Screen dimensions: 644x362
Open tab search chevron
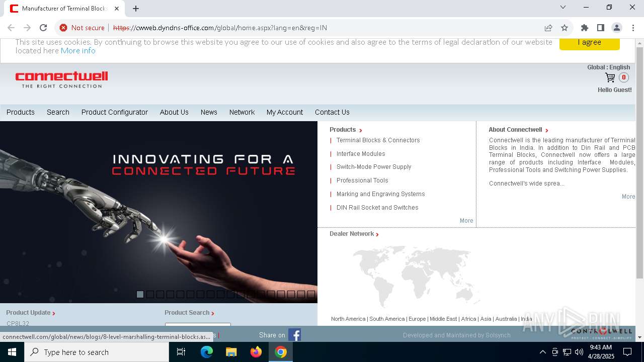point(563,7)
